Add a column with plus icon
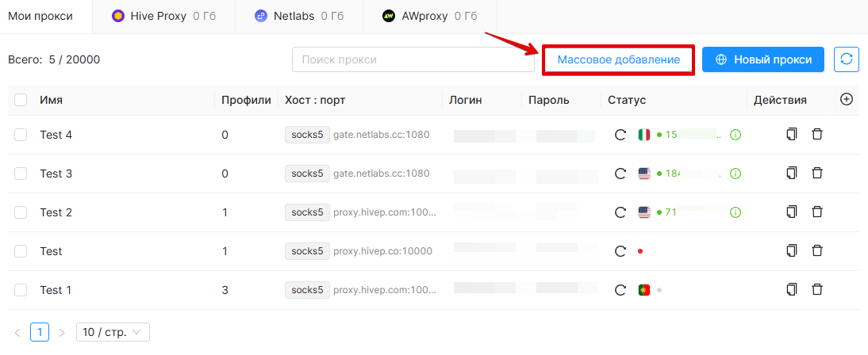Viewport: 868px width, 355px height. point(846,100)
